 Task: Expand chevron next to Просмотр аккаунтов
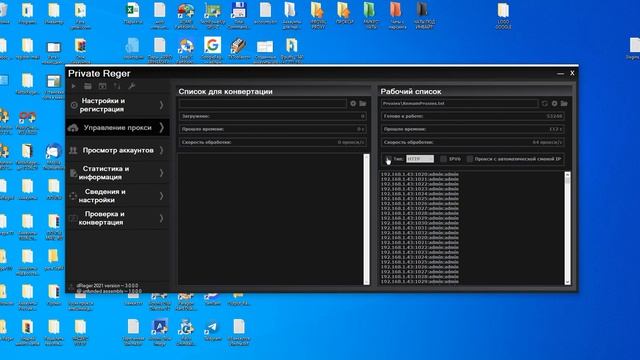point(162,151)
